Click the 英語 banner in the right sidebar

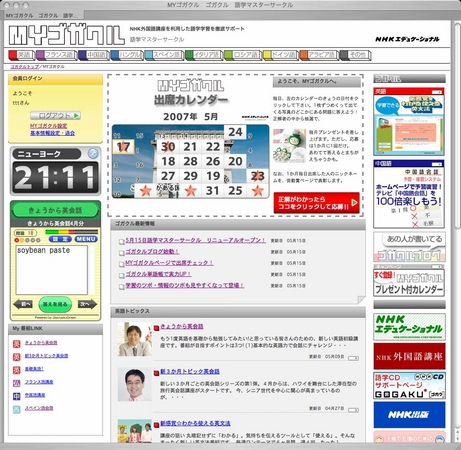tap(409, 122)
